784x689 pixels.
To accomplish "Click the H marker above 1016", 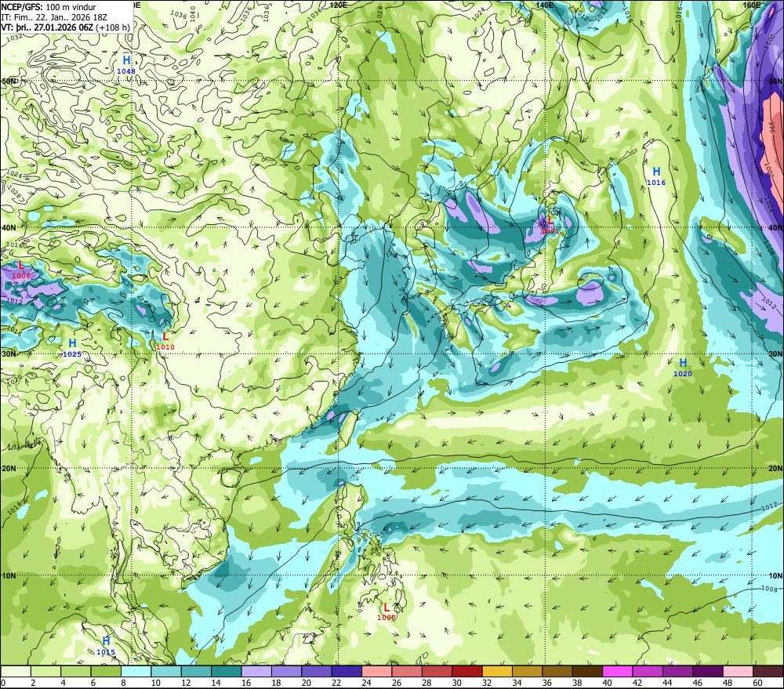I will coord(656,172).
